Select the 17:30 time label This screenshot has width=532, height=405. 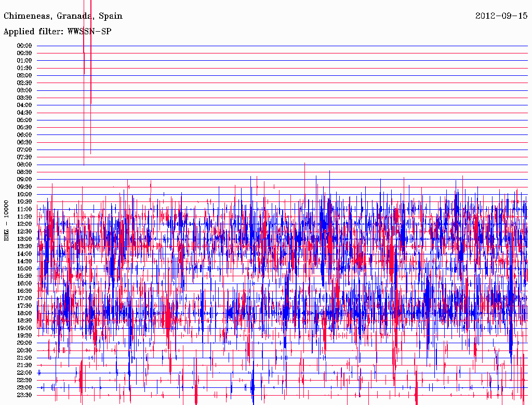click(24, 306)
